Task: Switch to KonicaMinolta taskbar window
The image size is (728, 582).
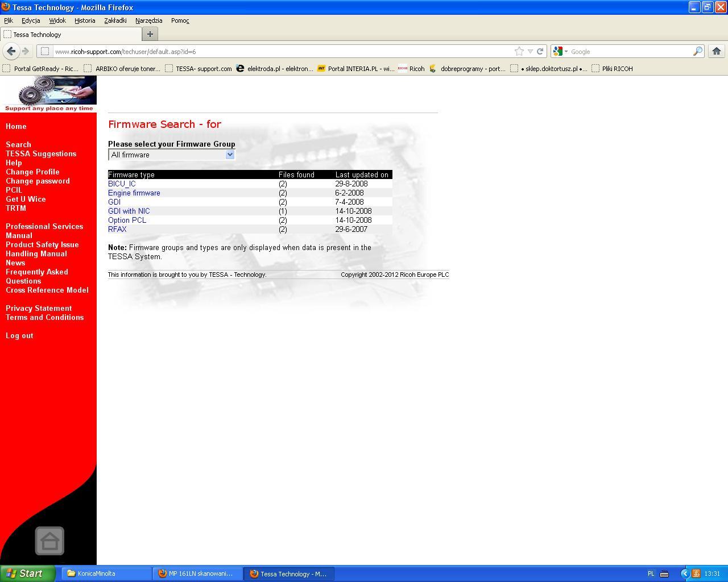Action: click(x=106, y=573)
